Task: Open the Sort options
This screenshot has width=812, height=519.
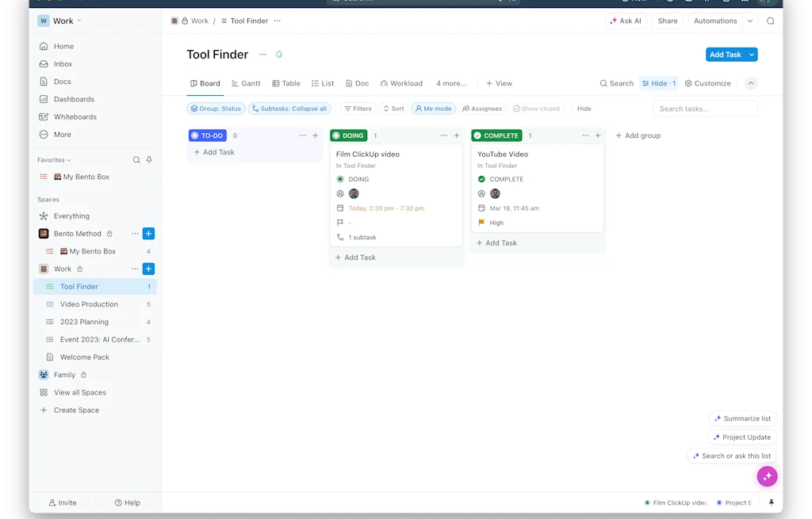Action: click(393, 109)
